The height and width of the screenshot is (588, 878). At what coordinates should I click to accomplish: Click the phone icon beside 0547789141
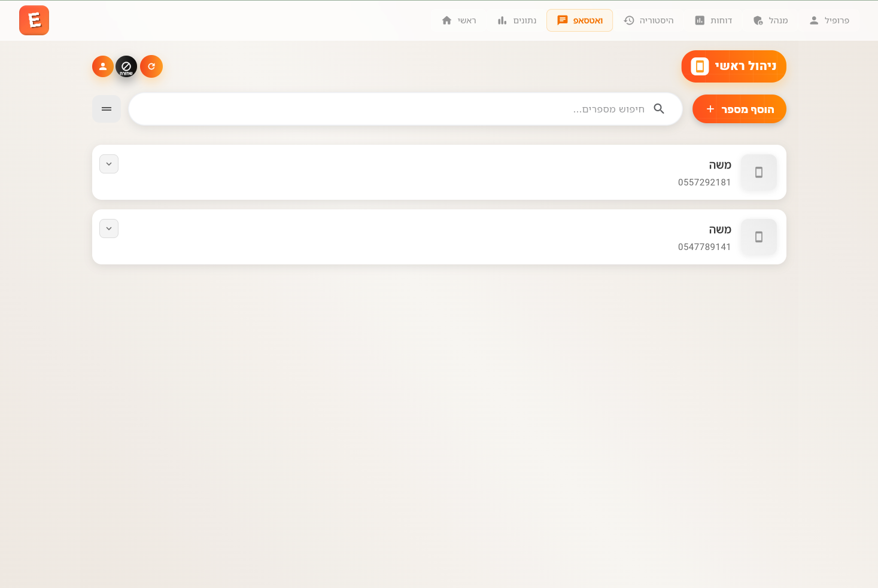pos(759,237)
